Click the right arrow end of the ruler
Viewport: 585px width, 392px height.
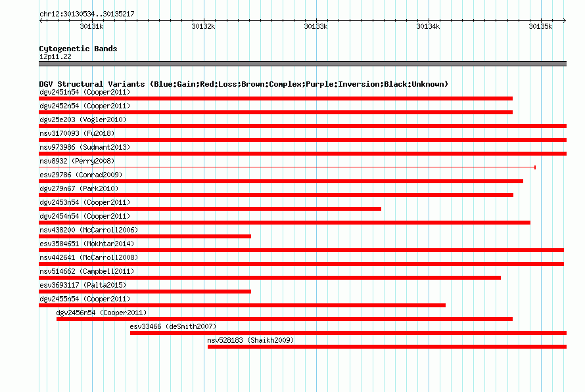pyautogui.click(x=565, y=20)
